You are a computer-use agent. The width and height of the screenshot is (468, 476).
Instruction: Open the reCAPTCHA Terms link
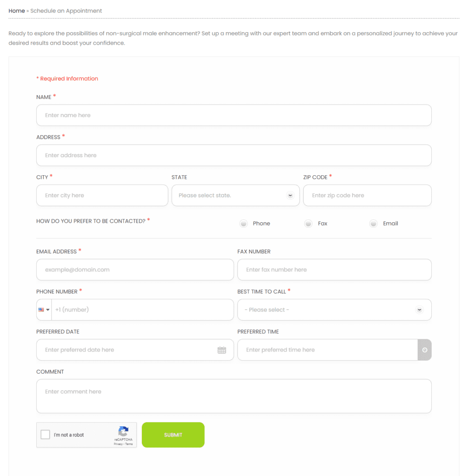pyautogui.click(x=129, y=444)
